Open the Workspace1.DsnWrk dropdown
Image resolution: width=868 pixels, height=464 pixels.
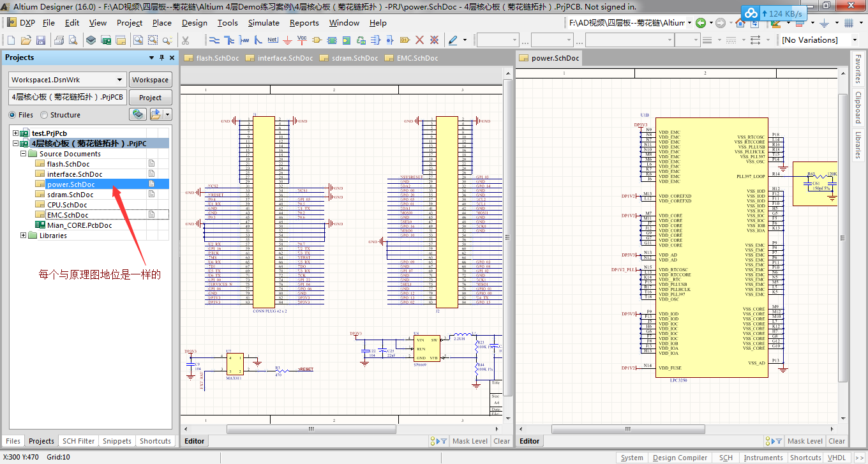tap(120, 80)
